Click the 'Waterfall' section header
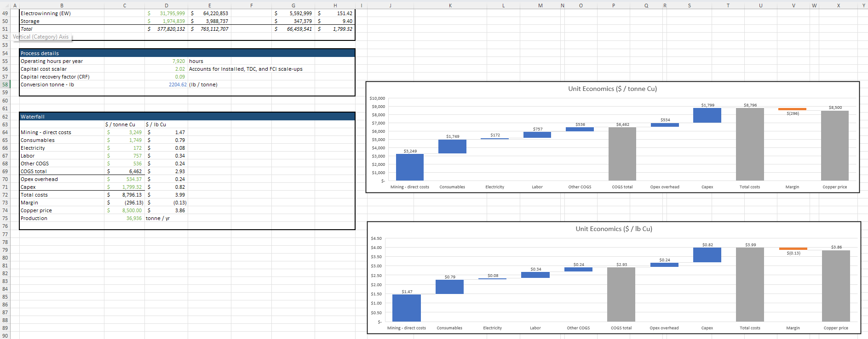 [187, 117]
